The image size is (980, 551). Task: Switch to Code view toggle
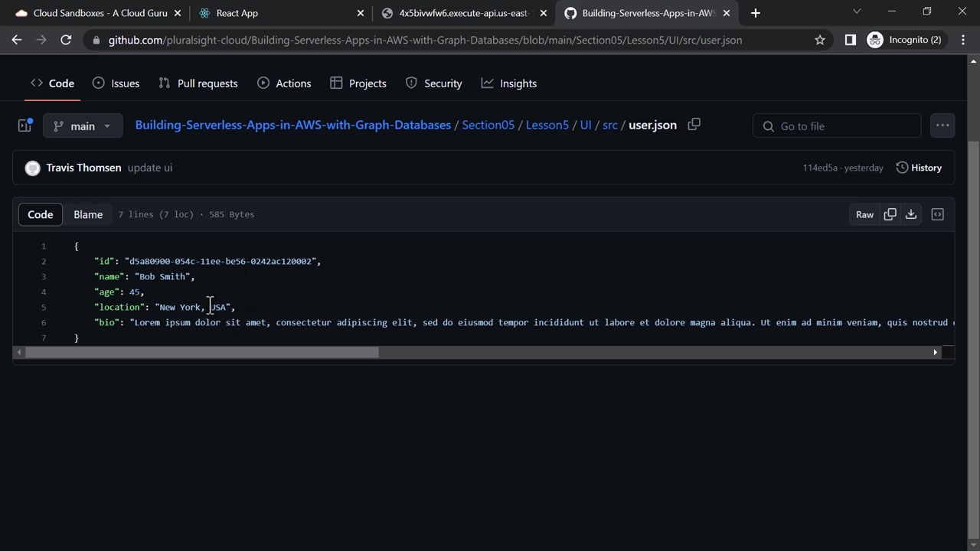41,214
